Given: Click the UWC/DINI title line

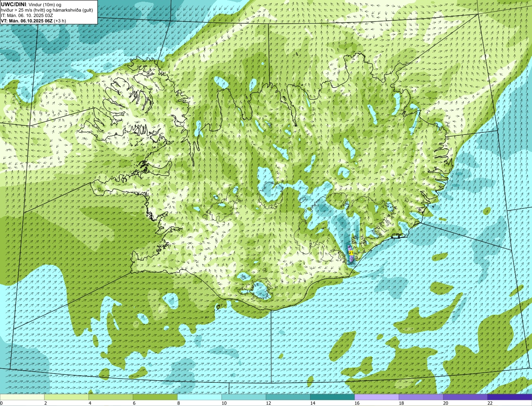Looking at the screenshot, I should click(31, 4).
